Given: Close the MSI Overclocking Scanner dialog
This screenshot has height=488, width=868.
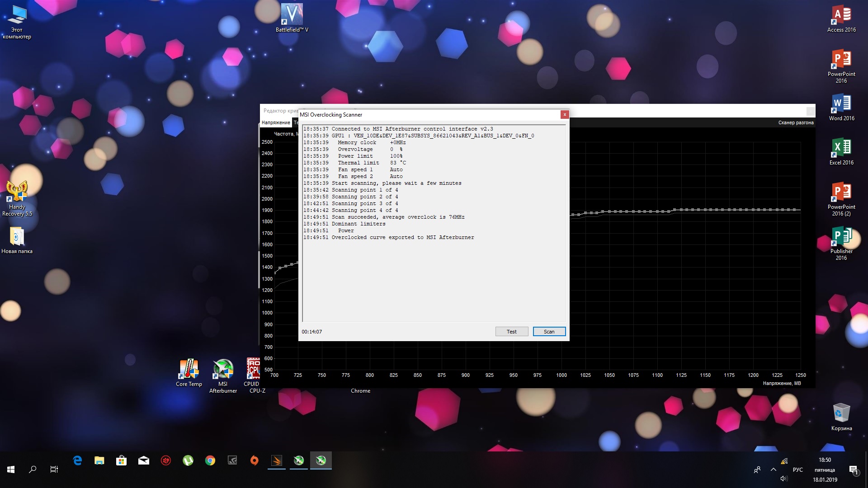Looking at the screenshot, I should 564,115.
